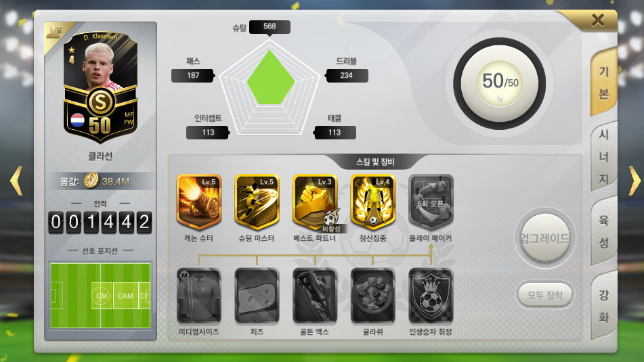The width and height of the screenshot is (644, 362).
Task: Click the 50/50 level progress ring
Action: coord(500,84)
